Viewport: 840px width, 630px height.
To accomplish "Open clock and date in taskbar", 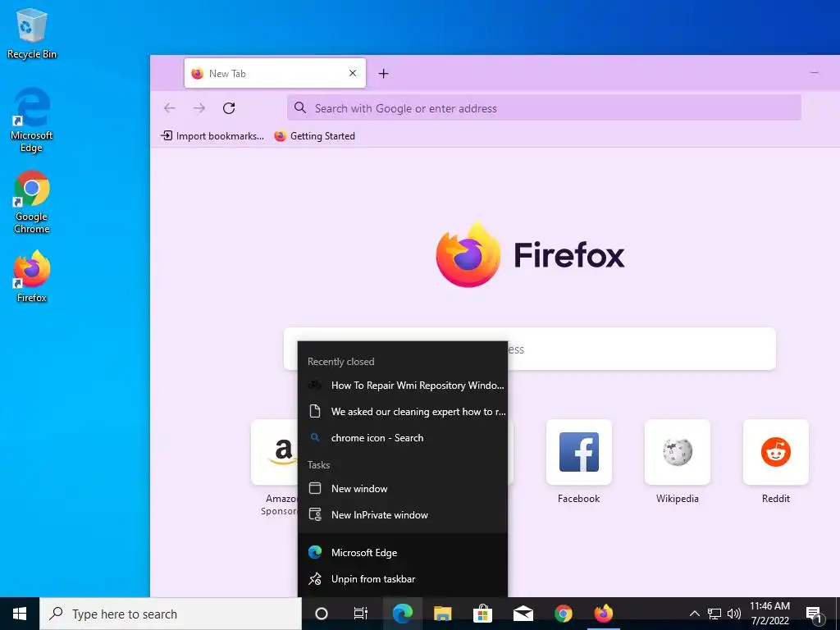I will pyautogui.click(x=769, y=614).
